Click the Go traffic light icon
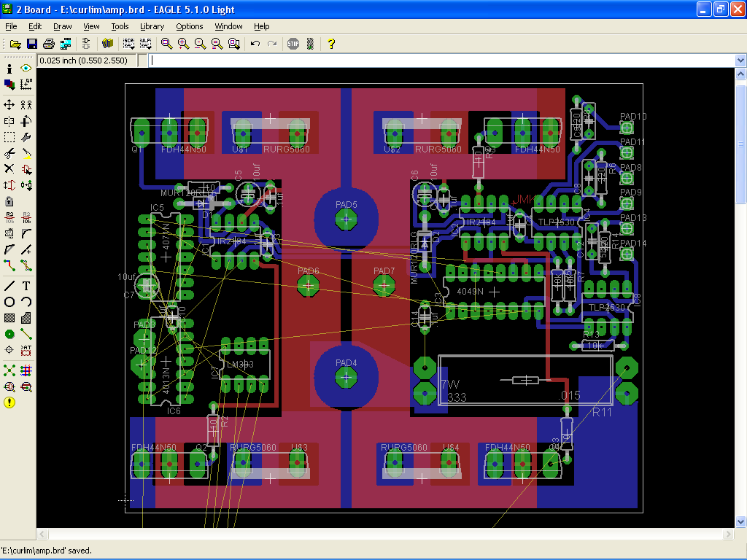The width and height of the screenshot is (747, 560). [x=310, y=44]
